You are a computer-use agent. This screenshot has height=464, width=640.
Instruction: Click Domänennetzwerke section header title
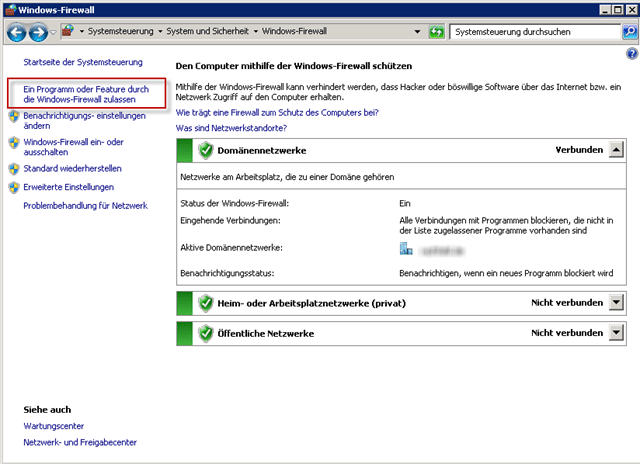(x=262, y=151)
